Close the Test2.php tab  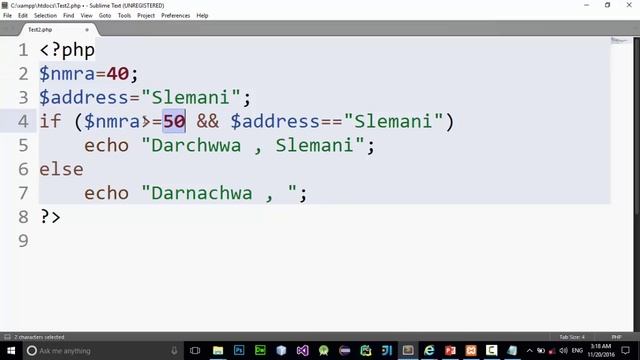point(87,30)
